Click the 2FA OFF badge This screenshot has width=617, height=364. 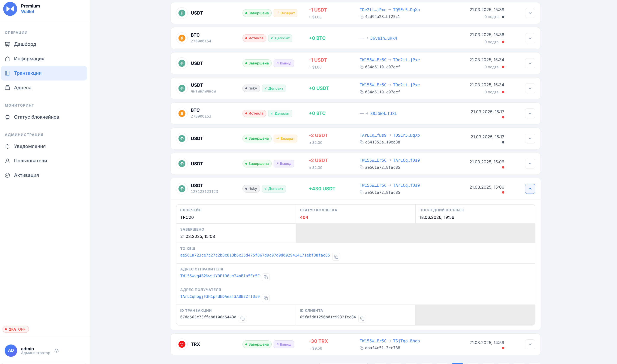tap(16, 329)
